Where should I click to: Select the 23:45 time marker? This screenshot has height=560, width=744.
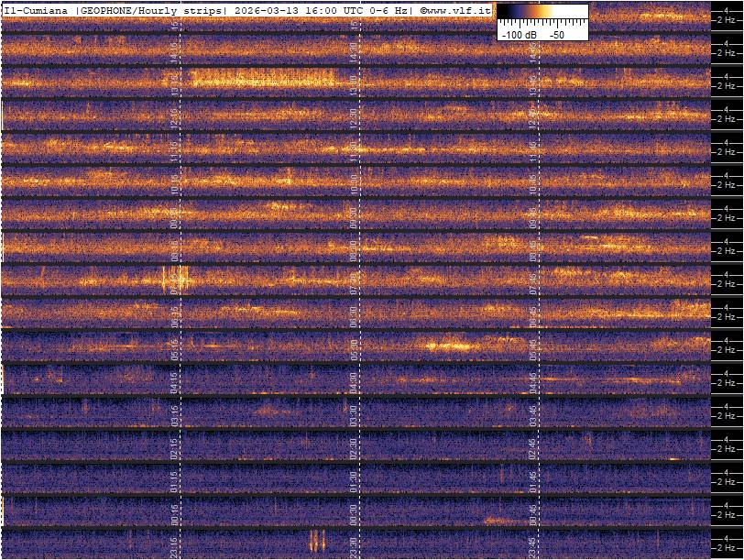point(533,546)
